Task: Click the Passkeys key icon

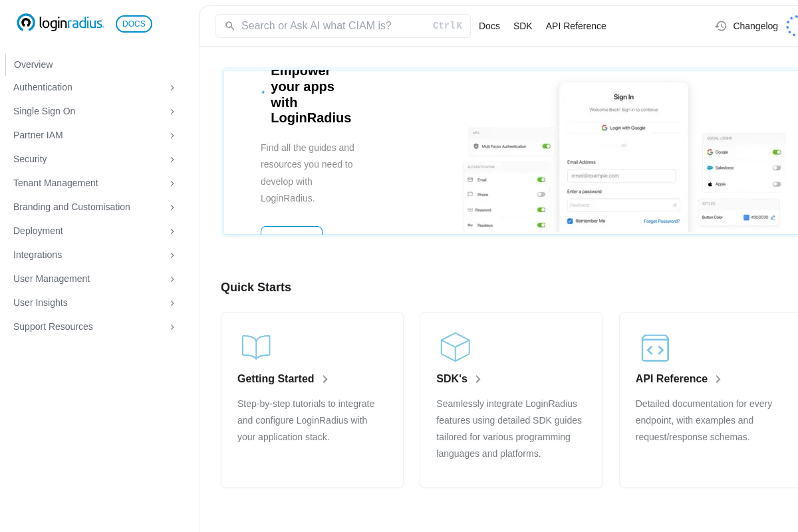Action: point(470,225)
